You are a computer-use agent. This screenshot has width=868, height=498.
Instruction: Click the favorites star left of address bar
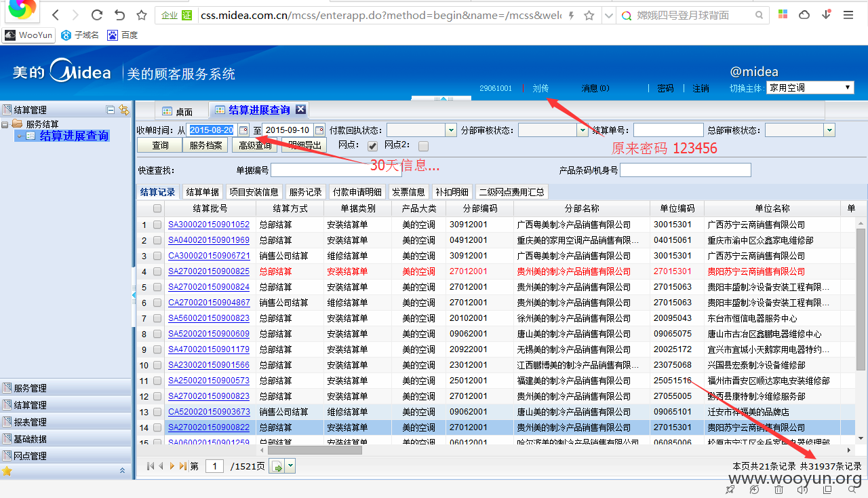[x=141, y=15]
